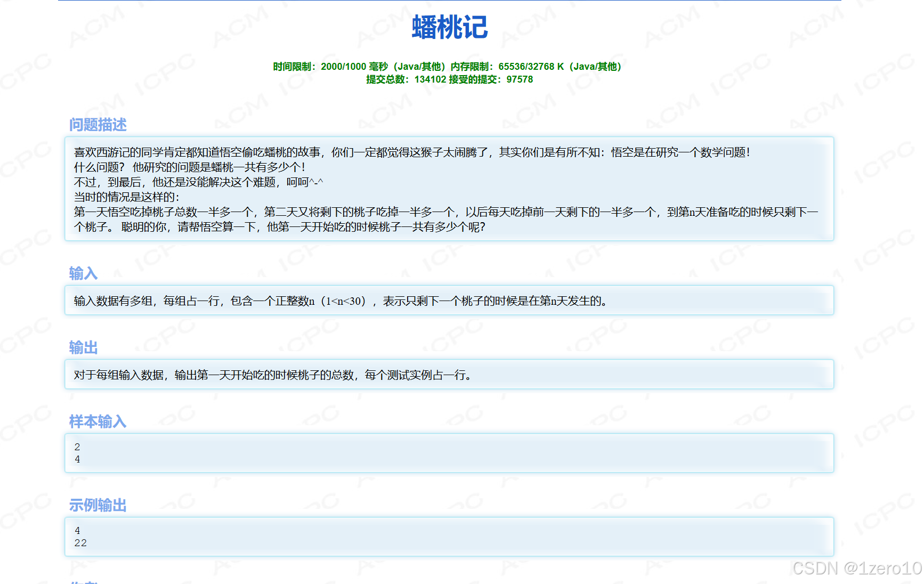924x584 pixels.
Task: Click the 时间限制 2000/1000 毫秒 line
Action: coord(447,67)
